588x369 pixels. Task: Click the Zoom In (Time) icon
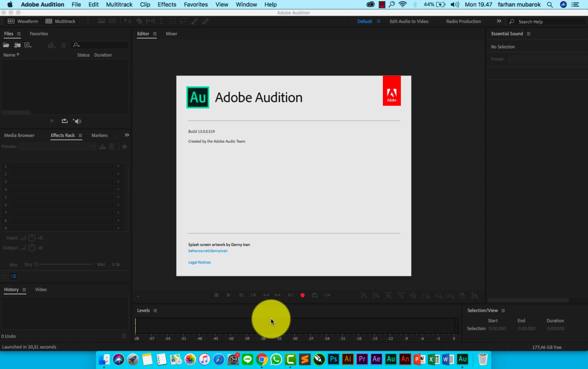pyautogui.click(x=389, y=296)
